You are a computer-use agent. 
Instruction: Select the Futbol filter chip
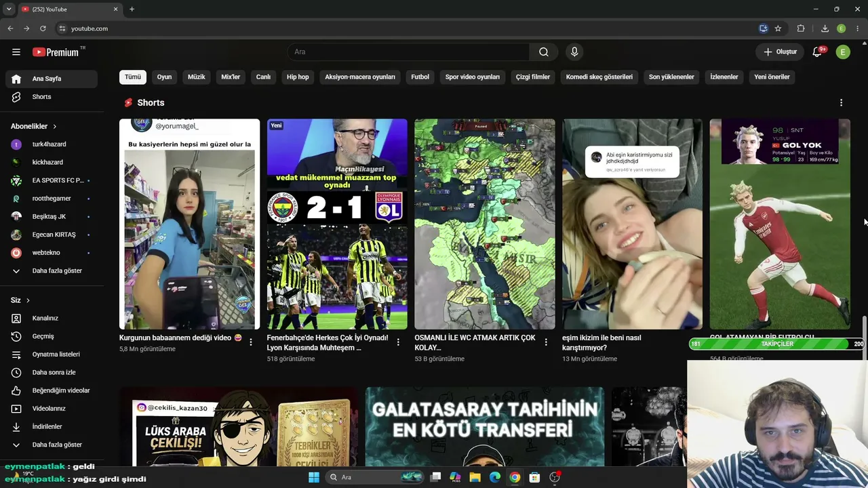click(420, 77)
